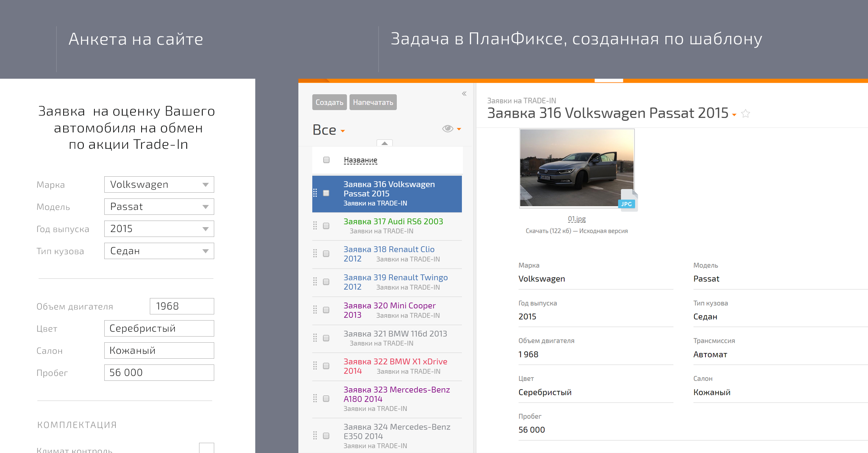Sort the list by the Название column header
Image resolution: width=868 pixels, height=453 pixels.
click(x=360, y=160)
